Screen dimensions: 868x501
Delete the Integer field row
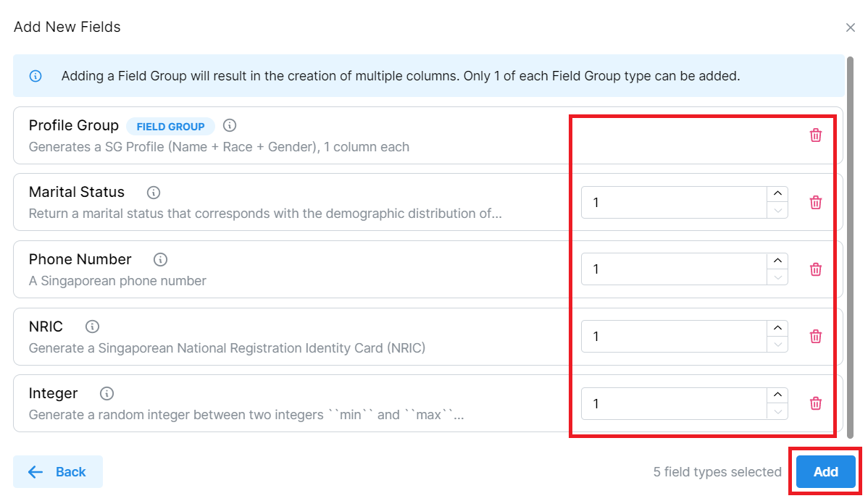(x=816, y=403)
